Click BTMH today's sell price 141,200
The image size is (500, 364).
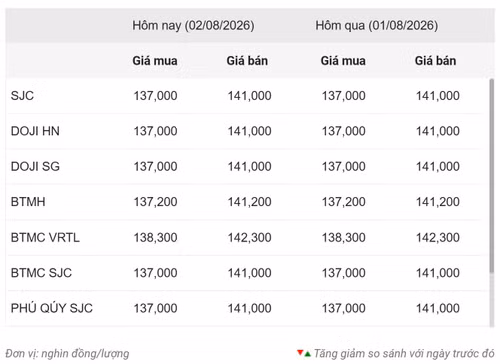point(250,202)
